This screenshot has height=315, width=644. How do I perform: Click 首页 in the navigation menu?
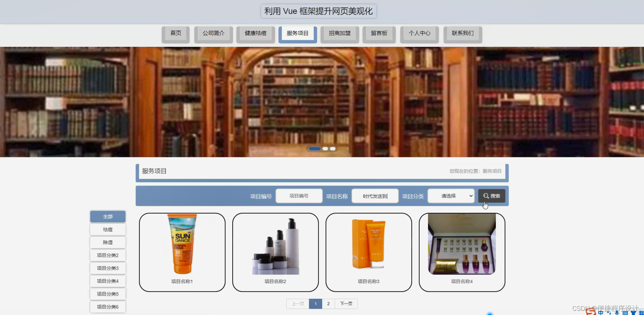click(x=175, y=33)
